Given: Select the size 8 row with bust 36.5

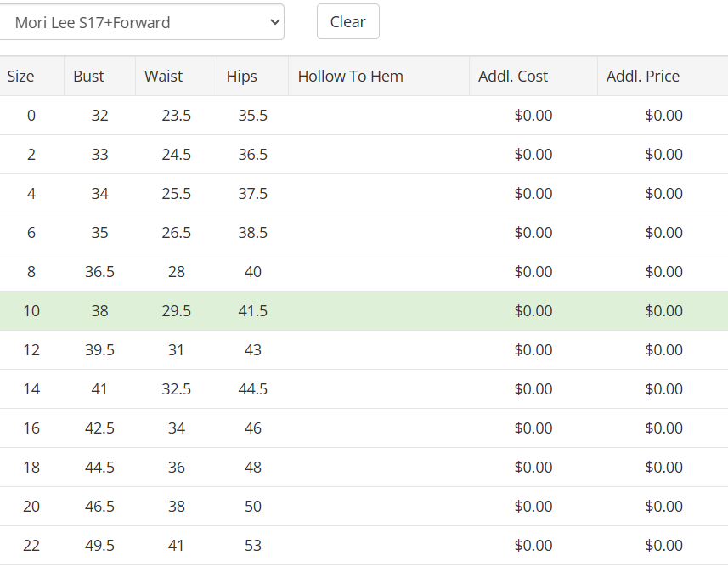Looking at the screenshot, I should point(364,271).
